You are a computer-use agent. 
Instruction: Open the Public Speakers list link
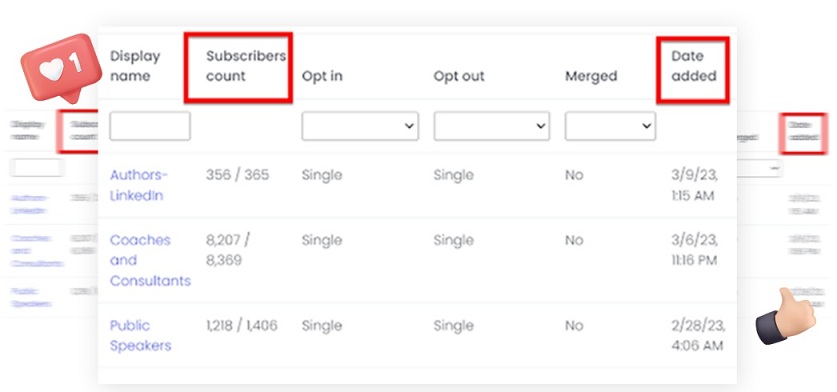pos(141,335)
